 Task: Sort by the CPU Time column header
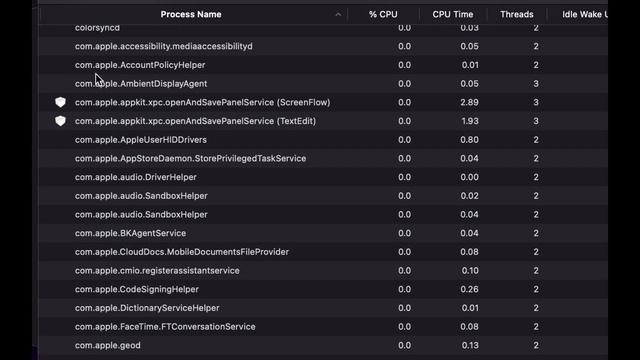coord(453,14)
